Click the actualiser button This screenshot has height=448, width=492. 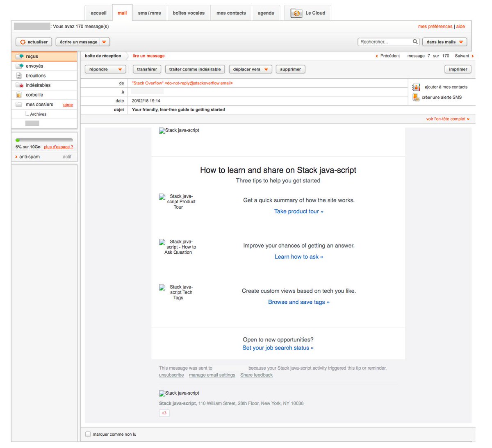tap(34, 42)
